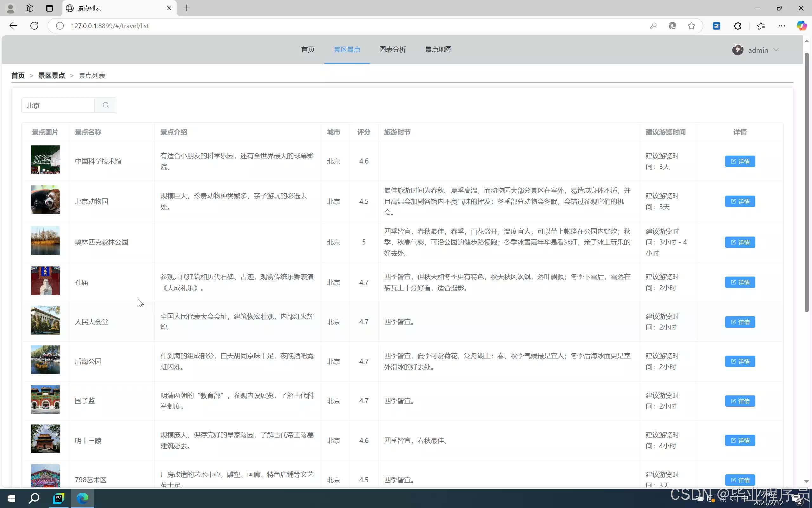Add this page to favorites star
The width and height of the screenshot is (812, 508).
(691, 26)
